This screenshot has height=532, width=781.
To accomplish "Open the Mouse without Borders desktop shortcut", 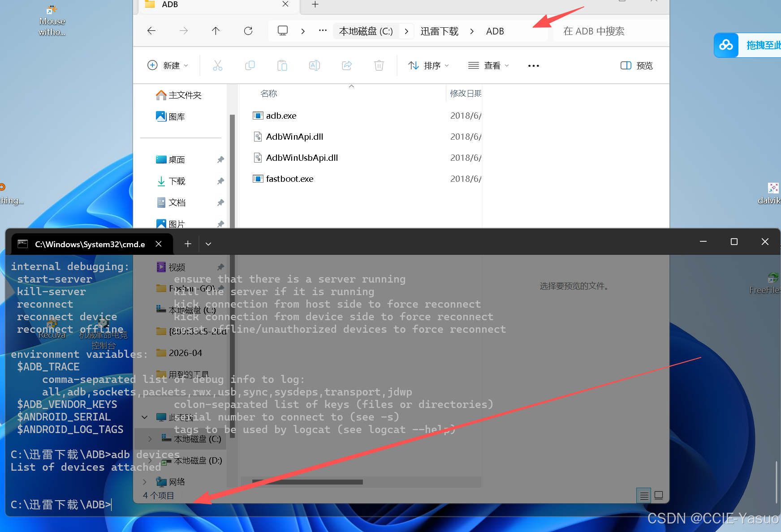I will (52, 20).
